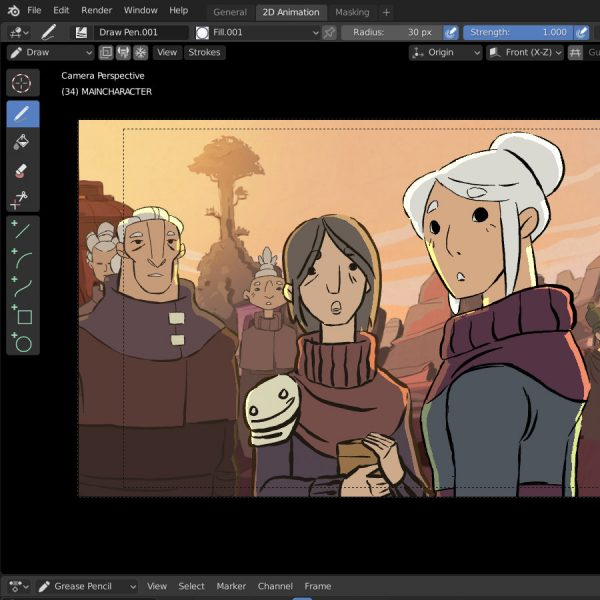Toggle pin material next to Fill.001

329,32
